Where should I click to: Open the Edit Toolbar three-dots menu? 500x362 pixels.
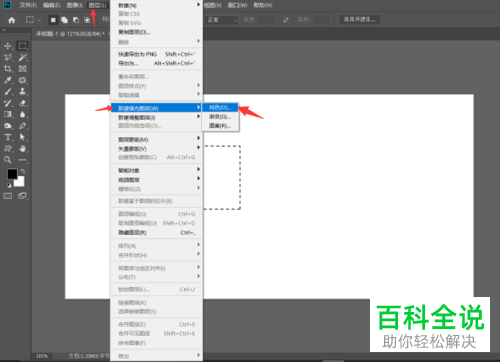click(22, 160)
